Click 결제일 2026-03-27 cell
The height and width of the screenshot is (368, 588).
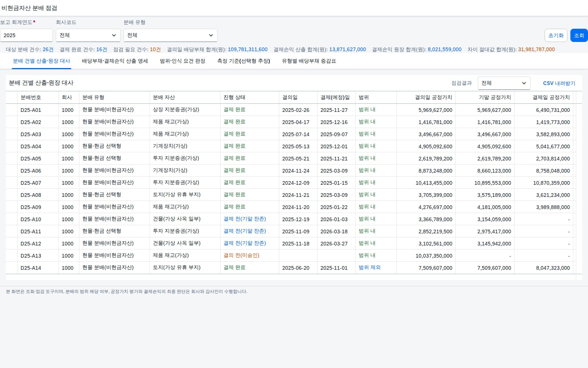pos(334,244)
